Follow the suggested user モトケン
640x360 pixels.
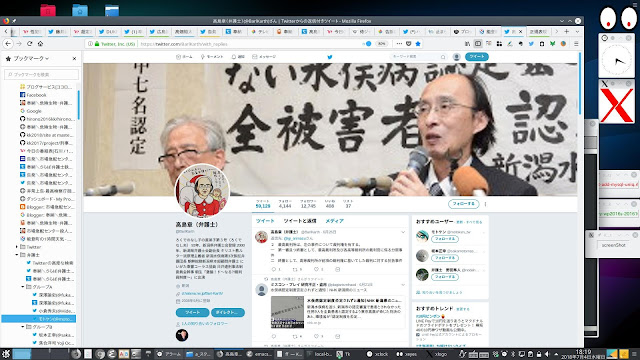pos(444,239)
